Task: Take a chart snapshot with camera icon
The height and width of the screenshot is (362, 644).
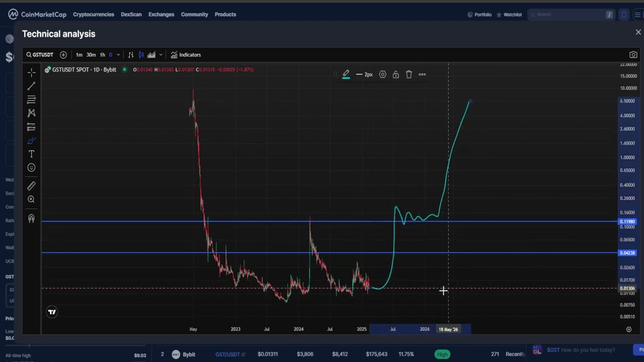Action: click(x=633, y=55)
